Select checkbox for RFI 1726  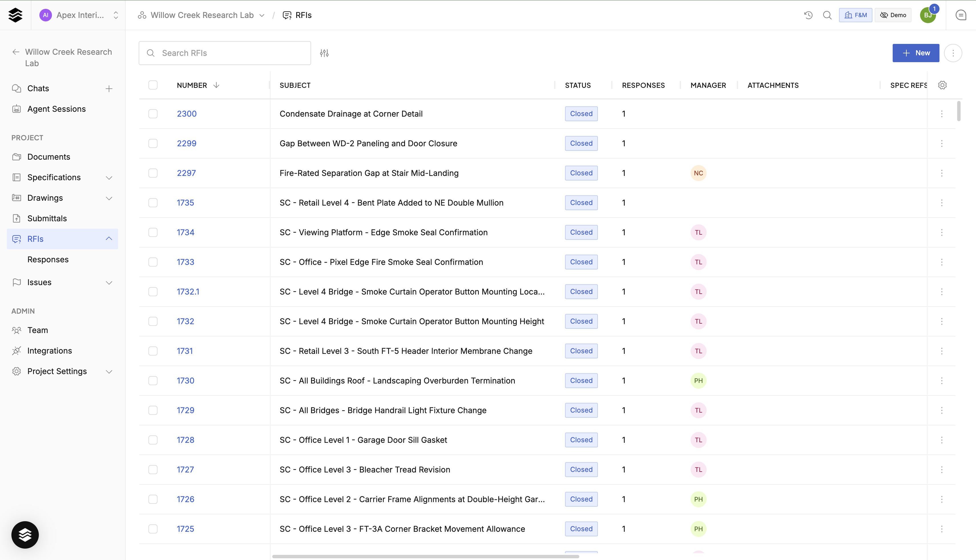point(153,499)
